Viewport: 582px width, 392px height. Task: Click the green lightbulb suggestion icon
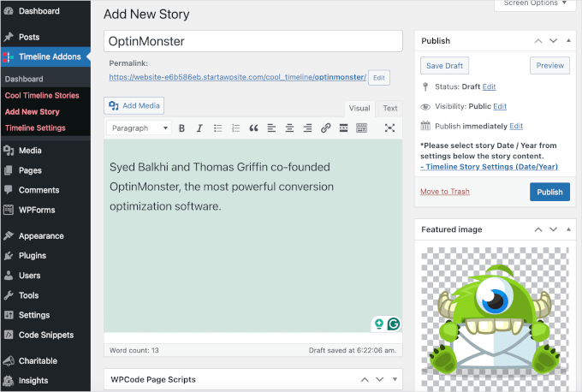379,324
